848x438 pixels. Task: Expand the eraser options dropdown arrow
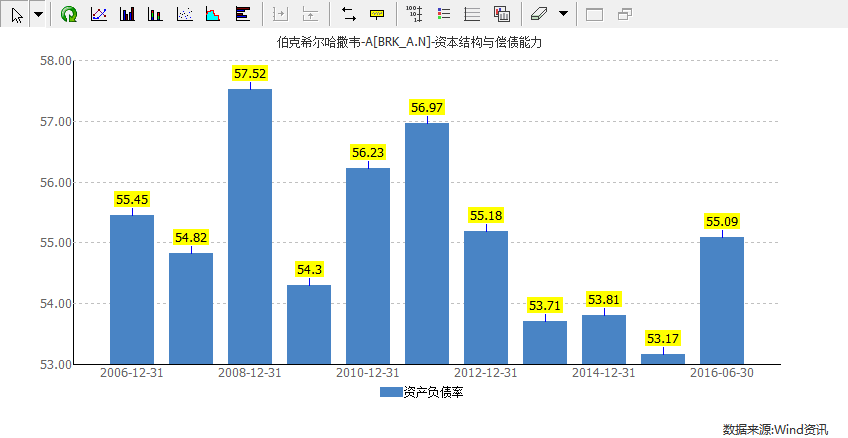coord(563,15)
